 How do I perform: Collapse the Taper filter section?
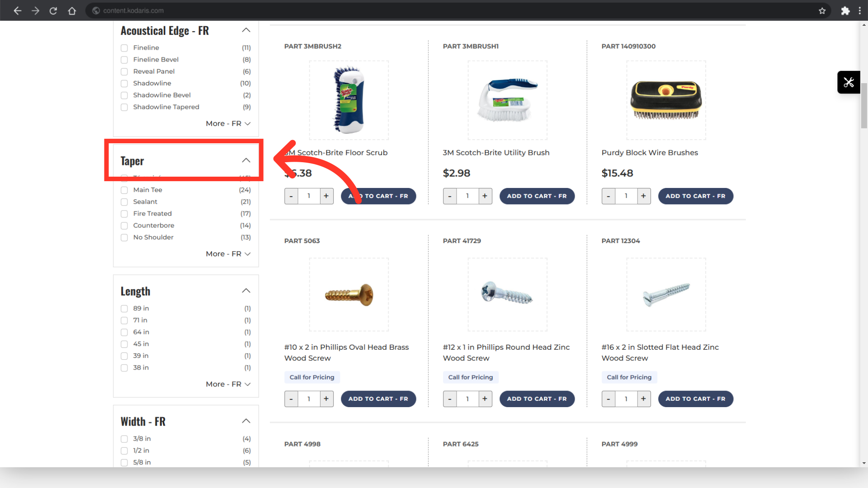coord(246,160)
